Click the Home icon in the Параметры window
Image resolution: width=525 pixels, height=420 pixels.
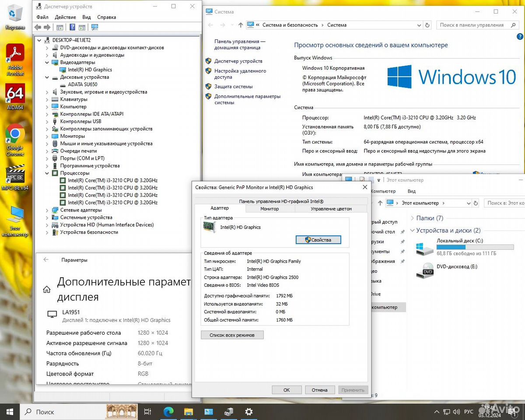click(46, 289)
